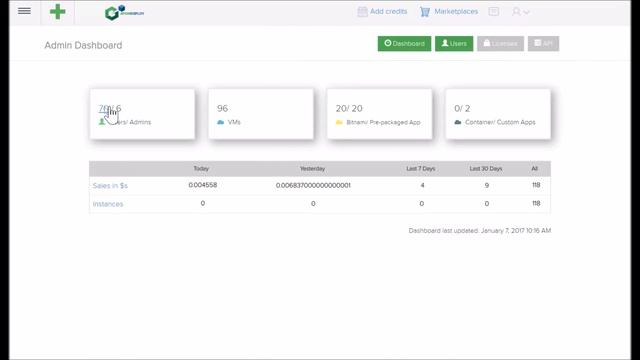The image size is (640, 360).
Task: Click the green plus create icon
Action: [58, 12]
